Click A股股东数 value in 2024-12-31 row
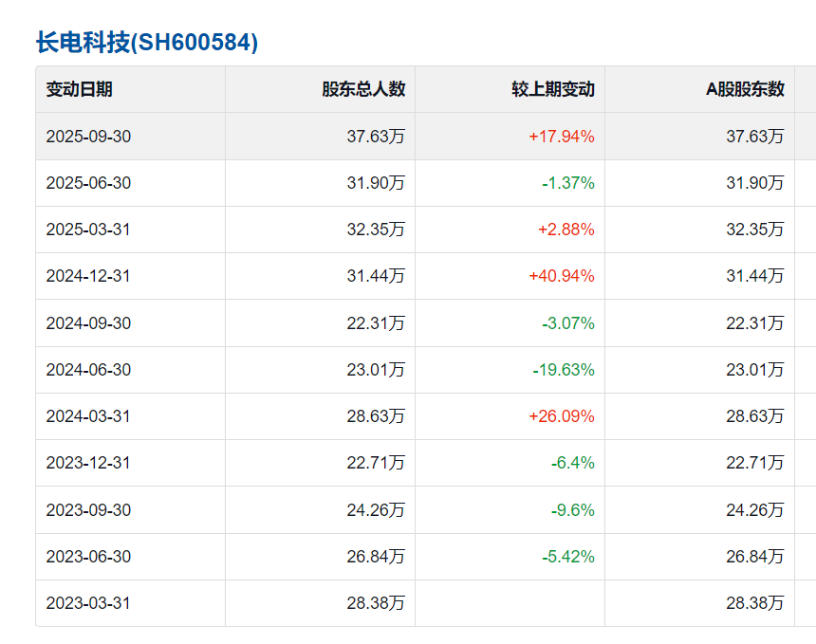The width and height of the screenshot is (816, 644). 755,276
